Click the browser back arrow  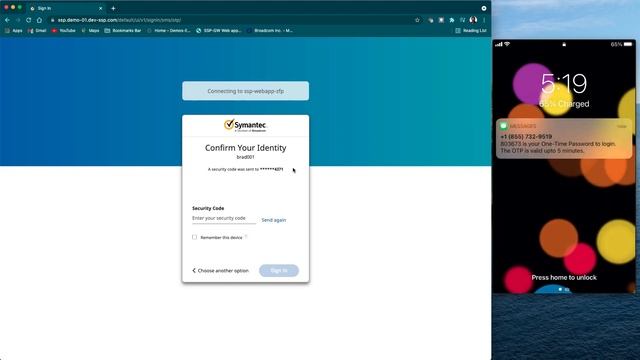(x=7, y=20)
